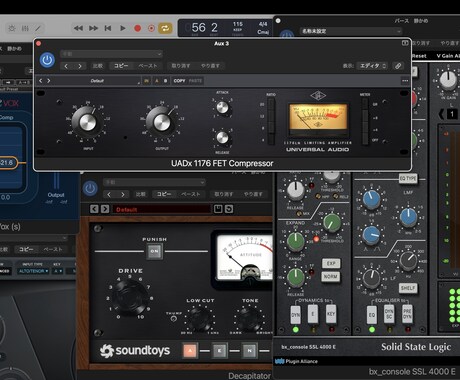The height and width of the screenshot is (380, 460).
Task: Toggle the Decapitator PUNISH button
Action: 154,251
